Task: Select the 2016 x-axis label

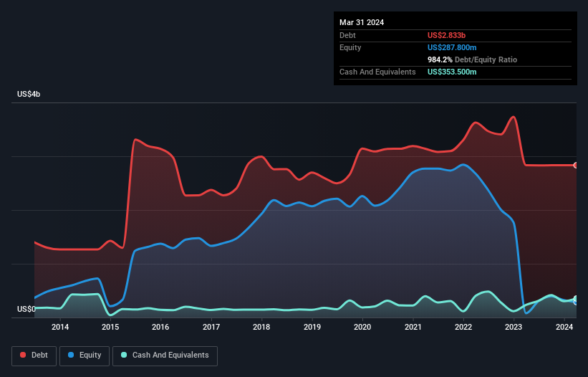Action: click(x=160, y=327)
